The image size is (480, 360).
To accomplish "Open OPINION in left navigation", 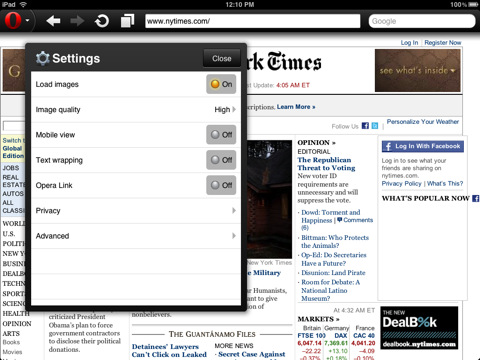I will pos(17,324).
